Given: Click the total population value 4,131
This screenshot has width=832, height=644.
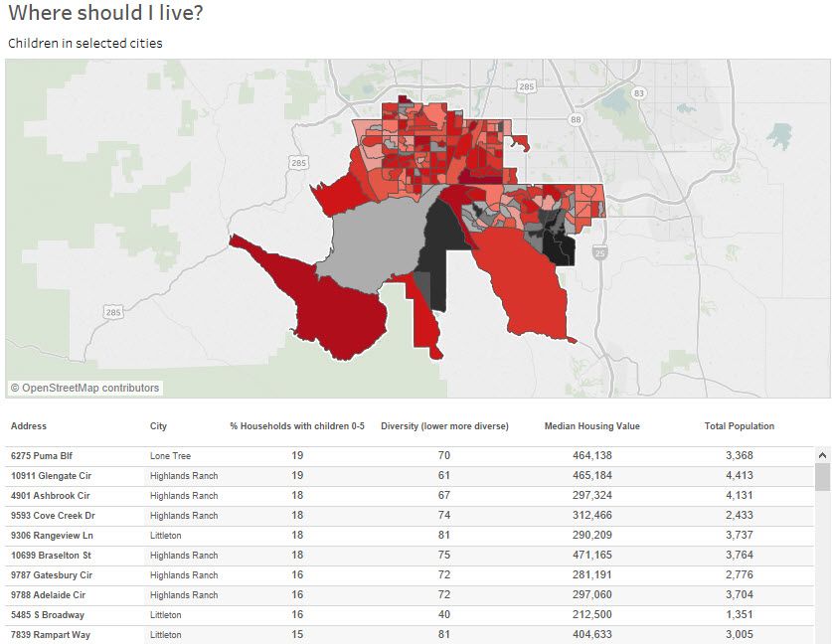Looking at the screenshot, I should tap(740, 495).
